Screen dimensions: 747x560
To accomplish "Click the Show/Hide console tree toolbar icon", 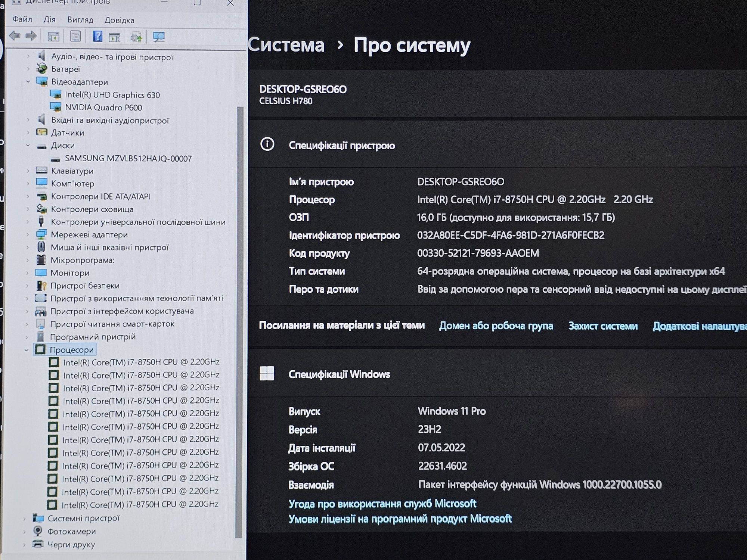I will tap(53, 37).
